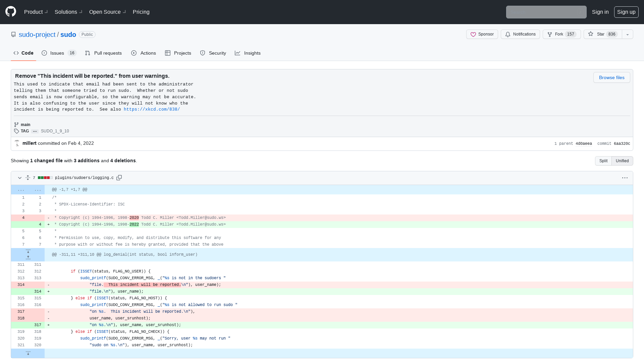
Task: Click the Insights graph tab icon
Action: (237, 53)
